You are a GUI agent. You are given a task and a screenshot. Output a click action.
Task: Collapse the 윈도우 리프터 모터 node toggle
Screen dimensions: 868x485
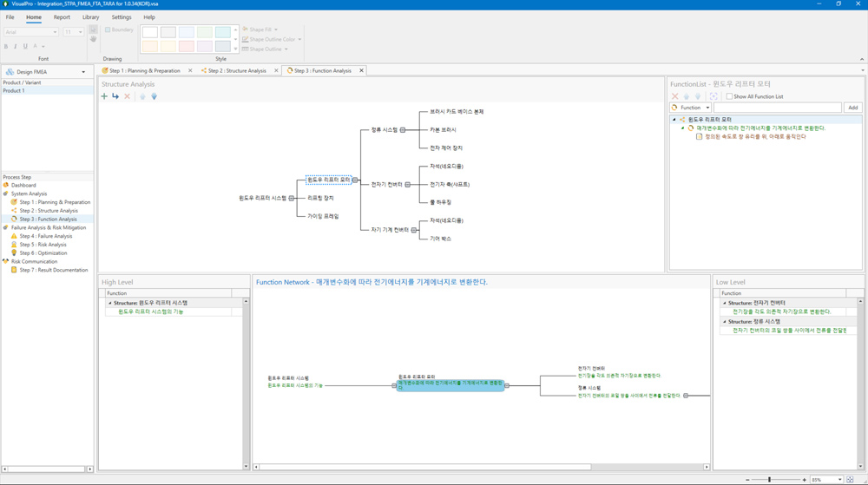click(x=355, y=180)
